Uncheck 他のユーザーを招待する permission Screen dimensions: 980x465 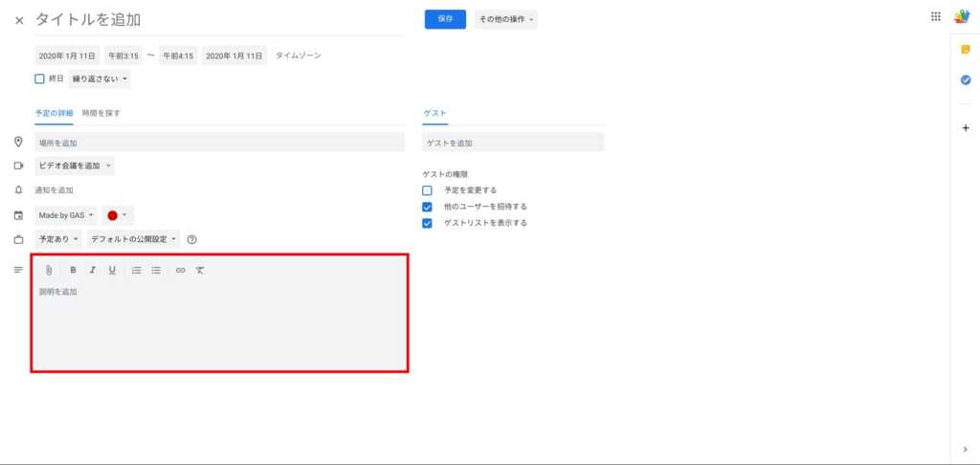click(x=427, y=207)
